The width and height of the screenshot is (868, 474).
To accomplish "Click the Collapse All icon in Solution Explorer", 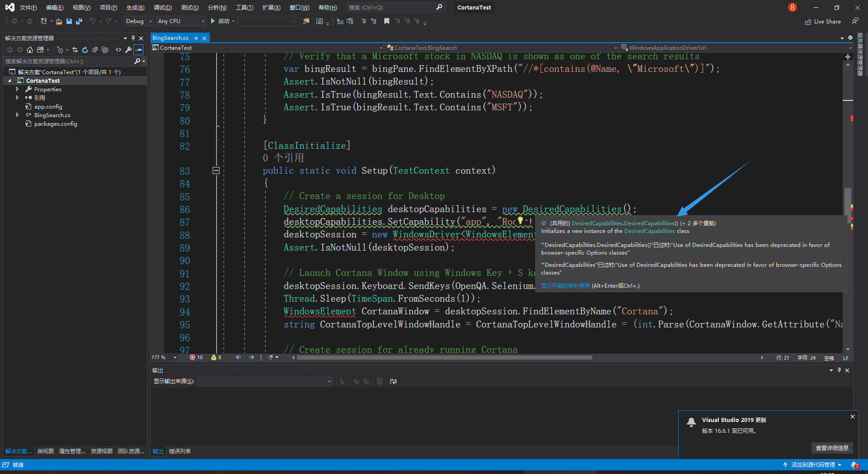I will (x=95, y=50).
